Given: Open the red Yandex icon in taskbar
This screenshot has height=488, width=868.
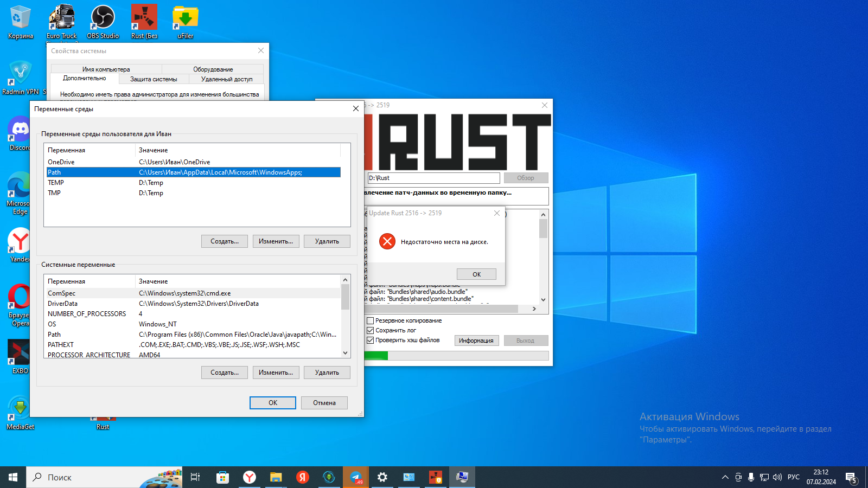Looking at the screenshot, I should click(x=303, y=477).
